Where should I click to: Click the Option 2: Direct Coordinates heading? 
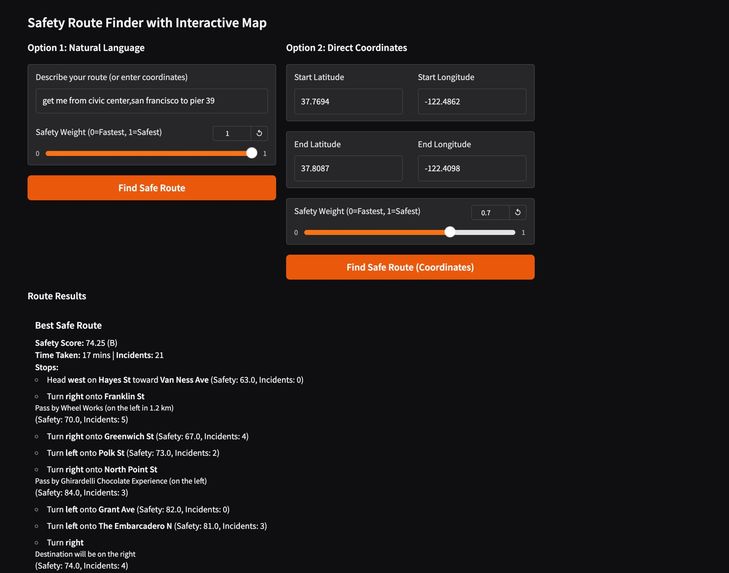point(346,48)
